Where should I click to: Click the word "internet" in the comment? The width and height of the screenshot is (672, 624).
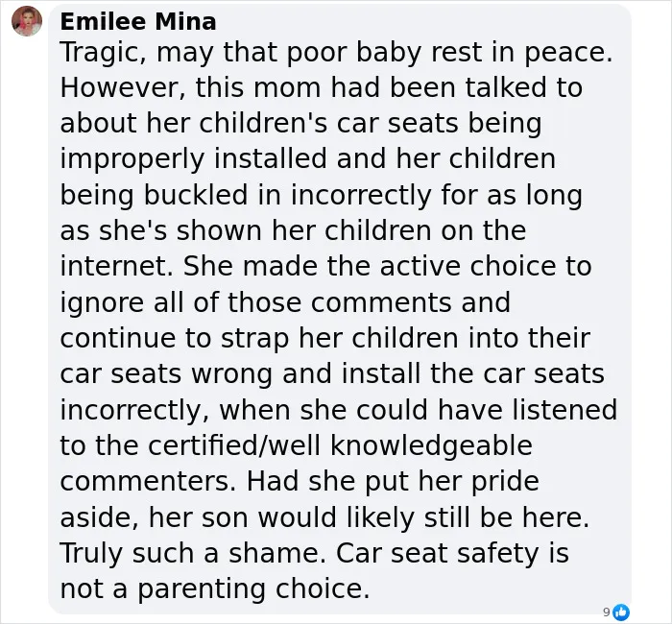(112, 266)
